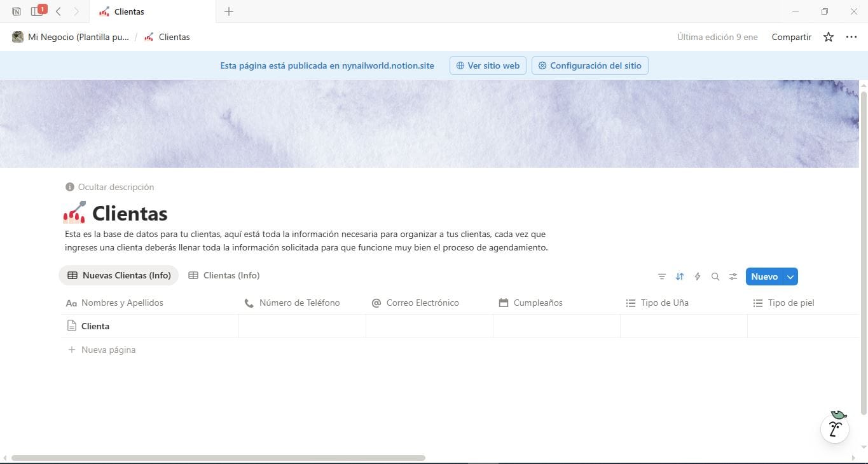Image resolution: width=868 pixels, height=464 pixels.
Task: Click the purple watercolor cover image
Action: [x=429, y=124]
